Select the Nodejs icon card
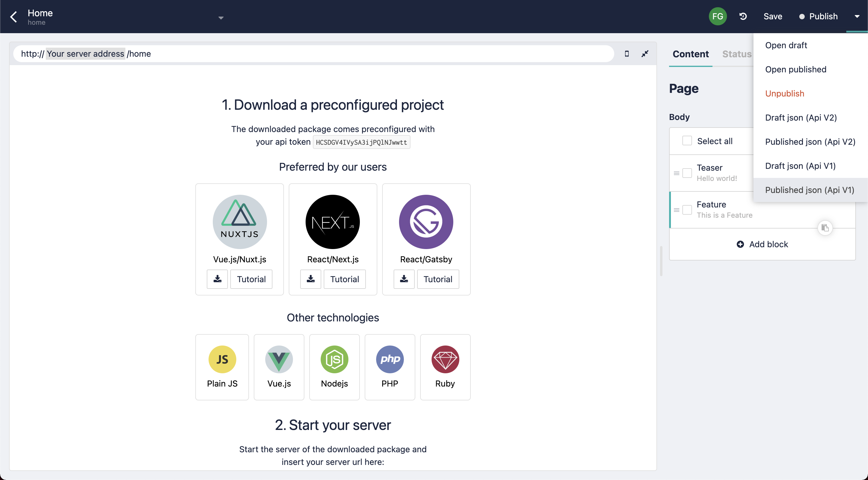The image size is (868, 480). click(x=334, y=367)
